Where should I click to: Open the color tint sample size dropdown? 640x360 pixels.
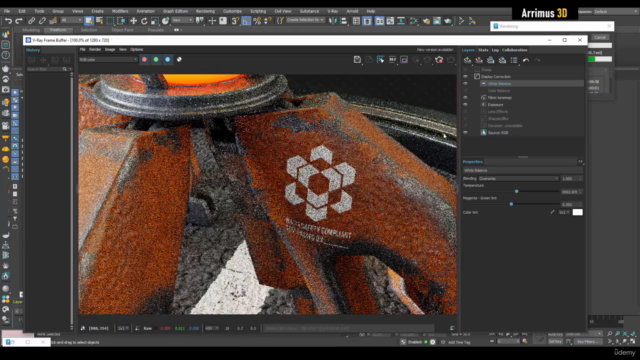[x=564, y=212]
